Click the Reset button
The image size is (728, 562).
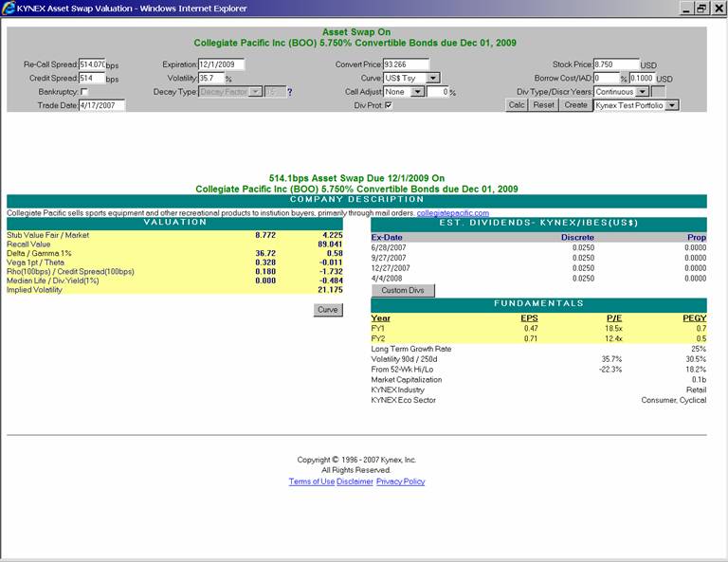[543, 105]
